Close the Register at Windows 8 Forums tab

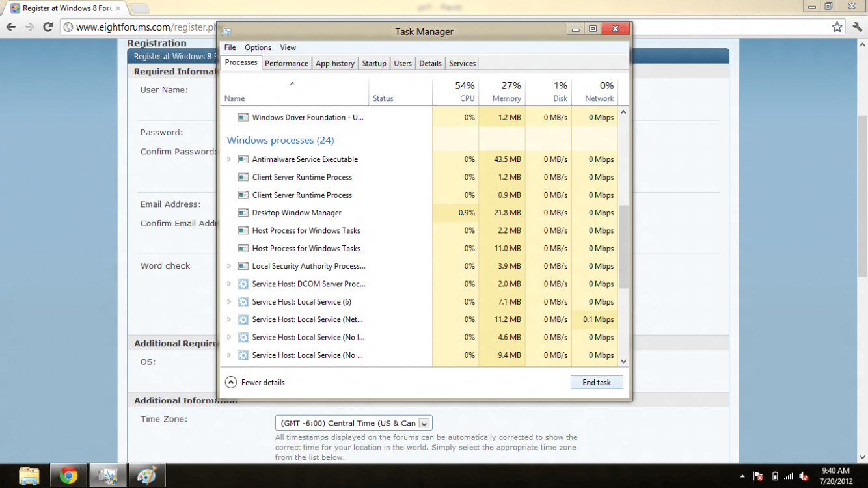pos(118,8)
